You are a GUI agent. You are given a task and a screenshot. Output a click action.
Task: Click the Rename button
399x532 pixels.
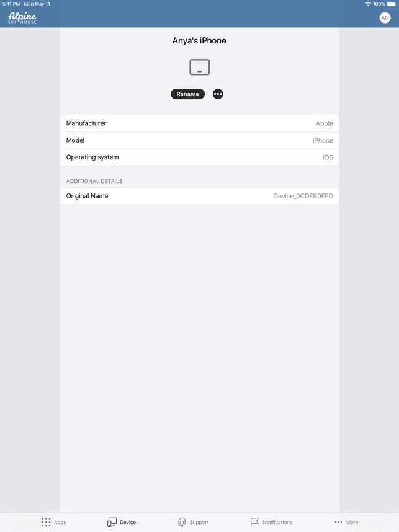coord(187,94)
